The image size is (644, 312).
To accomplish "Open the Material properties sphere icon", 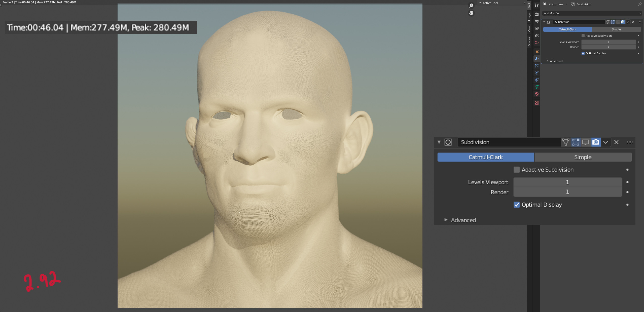I will coord(536,94).
